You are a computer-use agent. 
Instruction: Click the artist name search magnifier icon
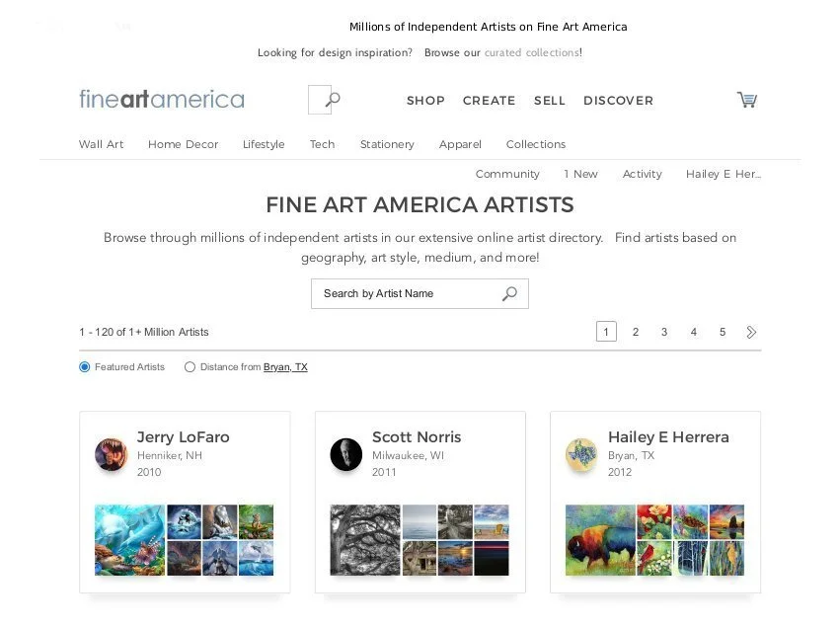coord(509,293)
